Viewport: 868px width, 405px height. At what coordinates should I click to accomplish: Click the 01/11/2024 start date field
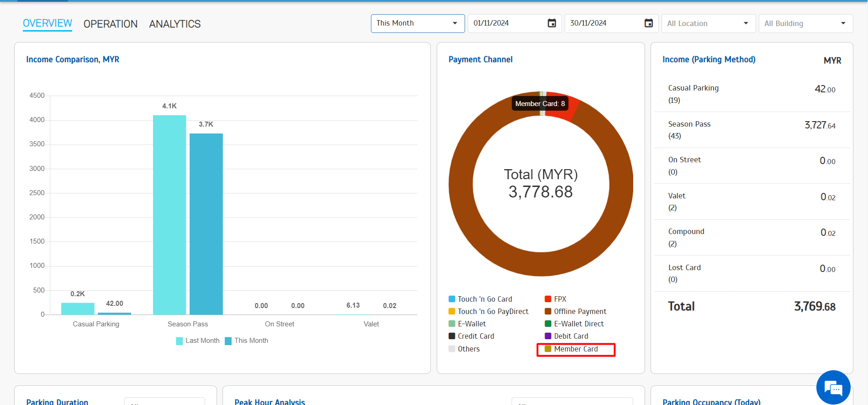pos(506,23)
